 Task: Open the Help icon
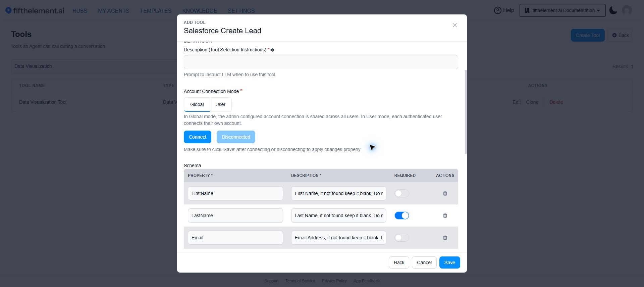pyautogui.click(x=498, y=10)
